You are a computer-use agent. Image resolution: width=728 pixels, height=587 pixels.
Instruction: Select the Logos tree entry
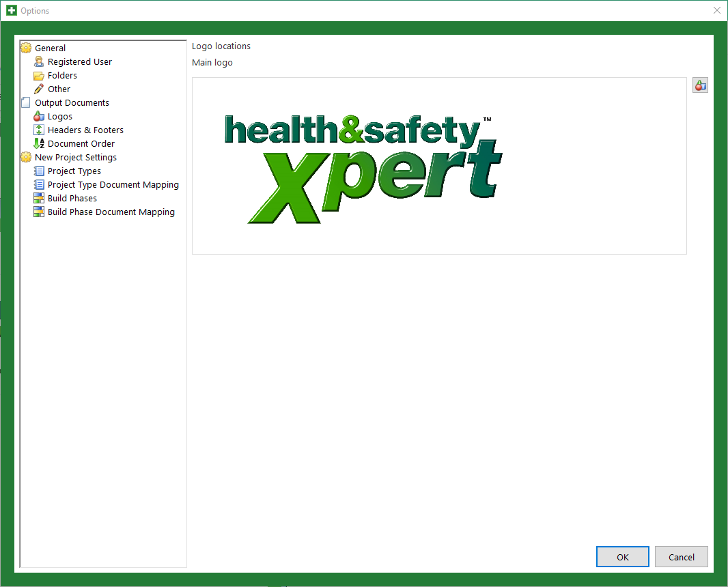60,117
